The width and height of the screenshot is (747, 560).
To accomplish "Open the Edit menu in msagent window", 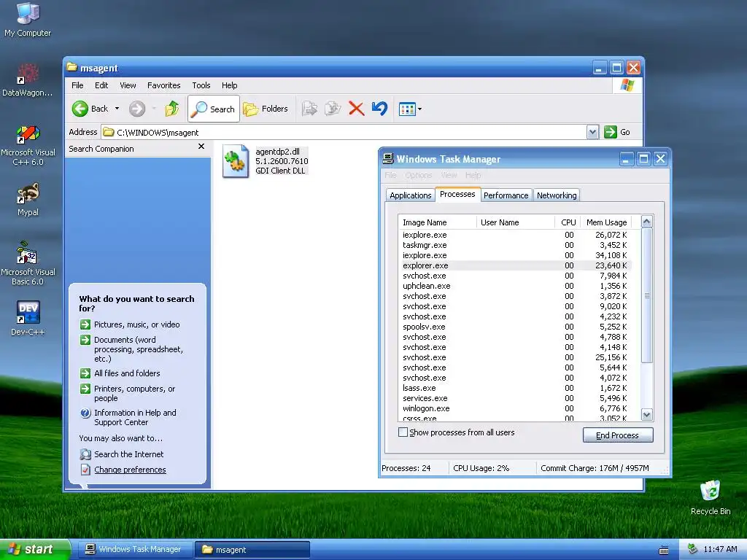I will pos(101,86).
